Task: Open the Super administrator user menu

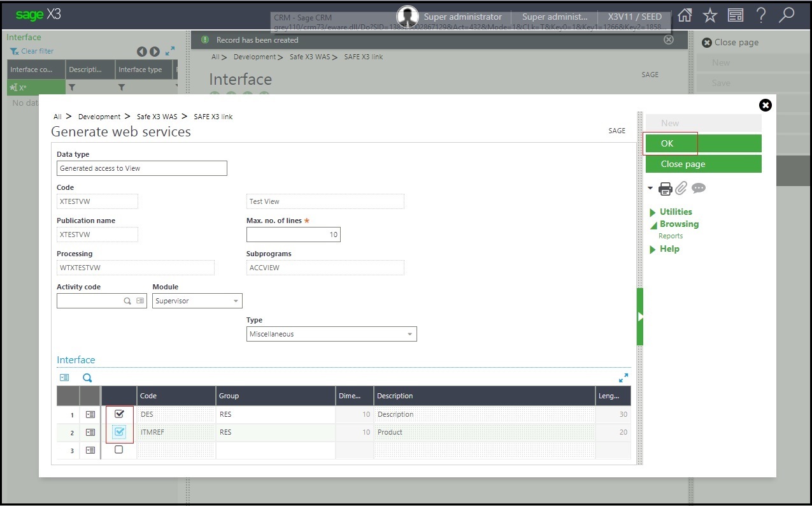Action: click(x=463, y=17)
